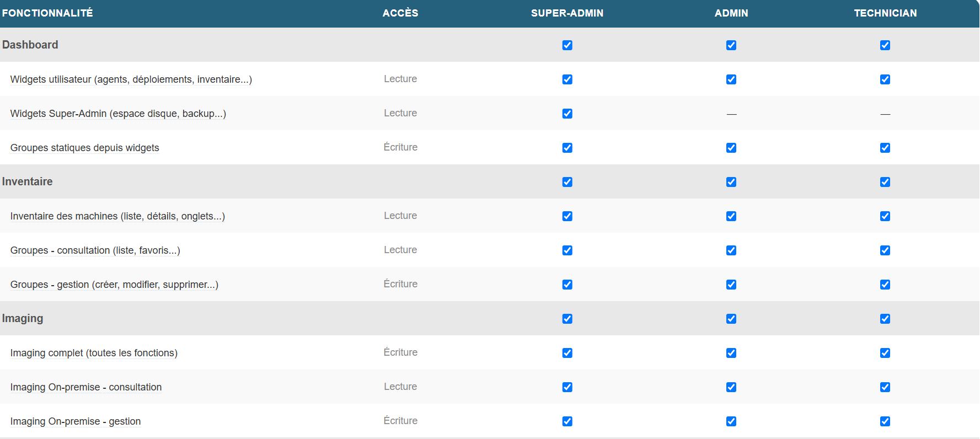Image resolution: width=980 pixels, height=439 pixels.
Task: Click Imaging complet feature label
Action: click(x=94, y=353)
